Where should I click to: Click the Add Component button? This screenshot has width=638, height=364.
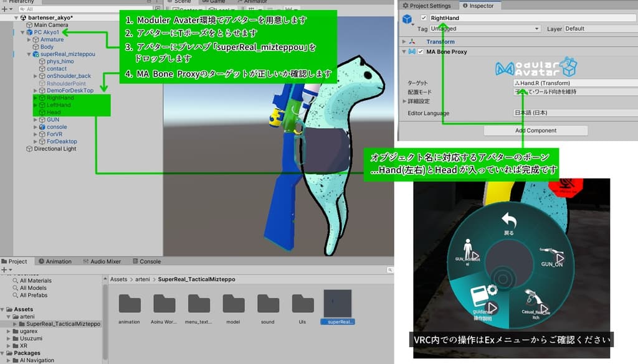[x=535, y=131]
